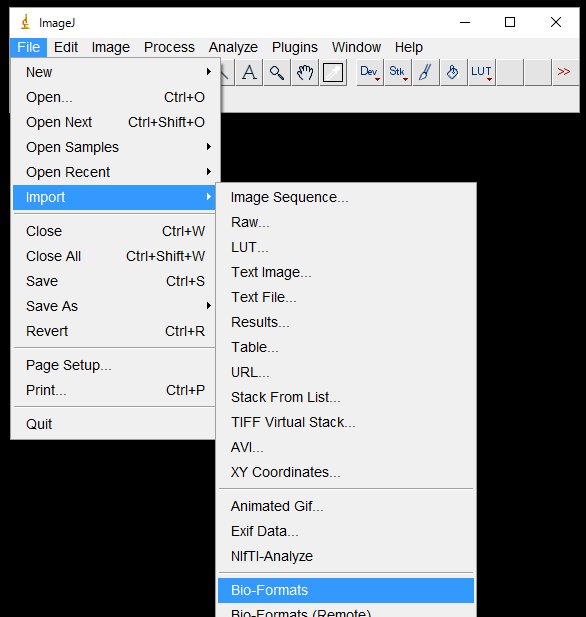Open the Plugins menu
Screen dimensions: 586x617
click(x=294, y=47)
